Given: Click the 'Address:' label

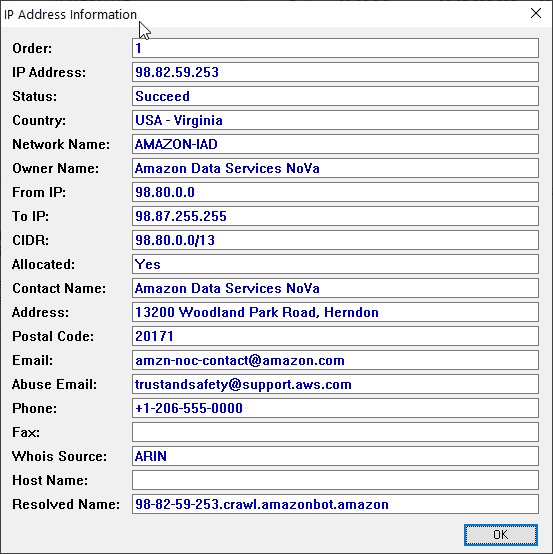Looking at the screenshot, I should pyautogui.click(x=41, y=313).
